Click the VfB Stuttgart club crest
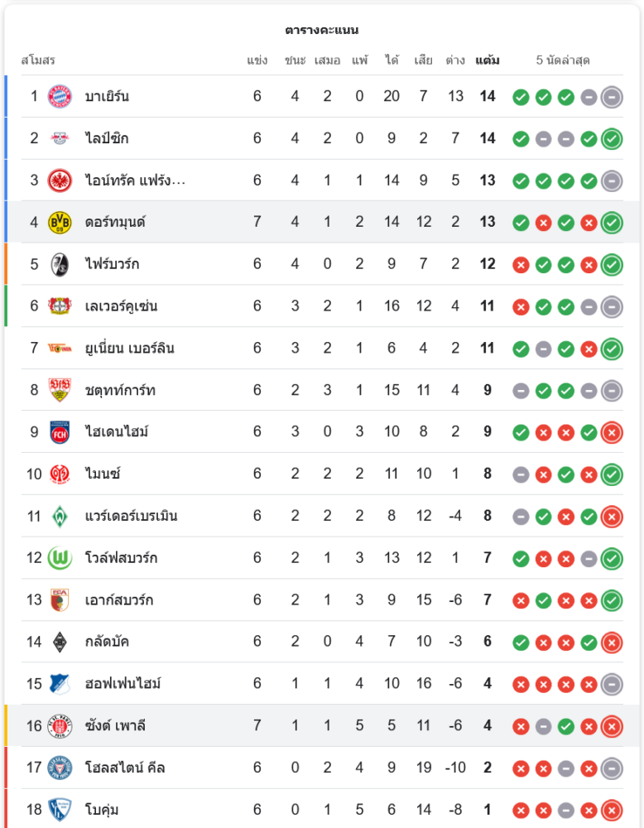Image resolution: width=644 pixels, height=828 pixels. coord(60,390)
